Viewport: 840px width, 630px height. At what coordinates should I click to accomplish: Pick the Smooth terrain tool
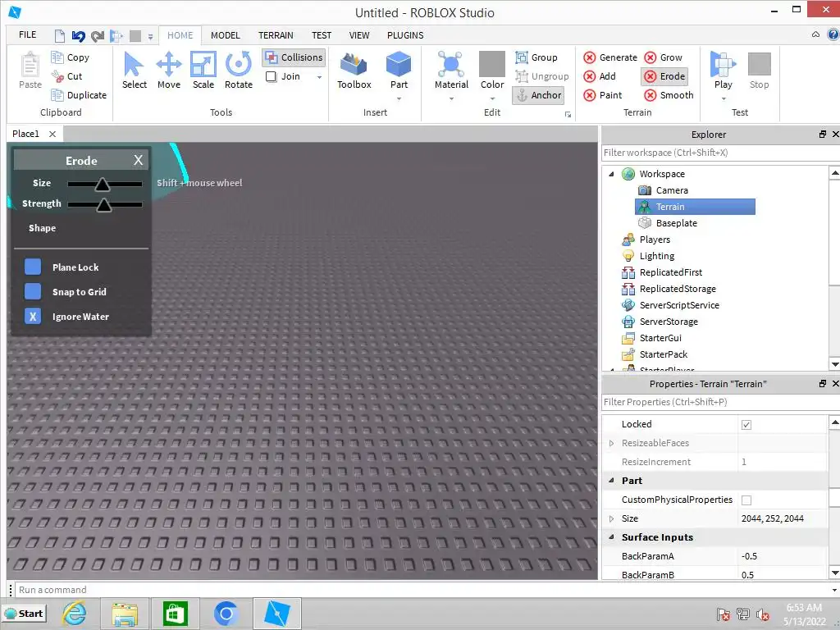pyautogui.click(x=669, y=95)
